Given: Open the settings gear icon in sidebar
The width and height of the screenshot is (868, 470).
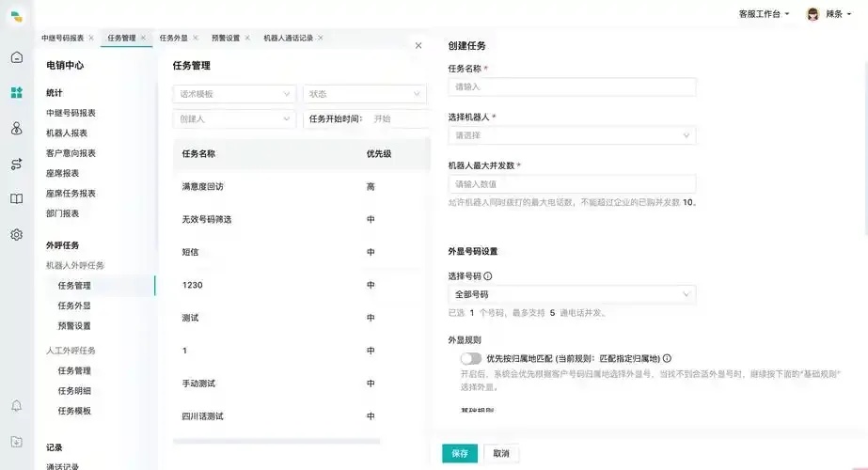Looking at the screenshot, I should click(17, 235).
